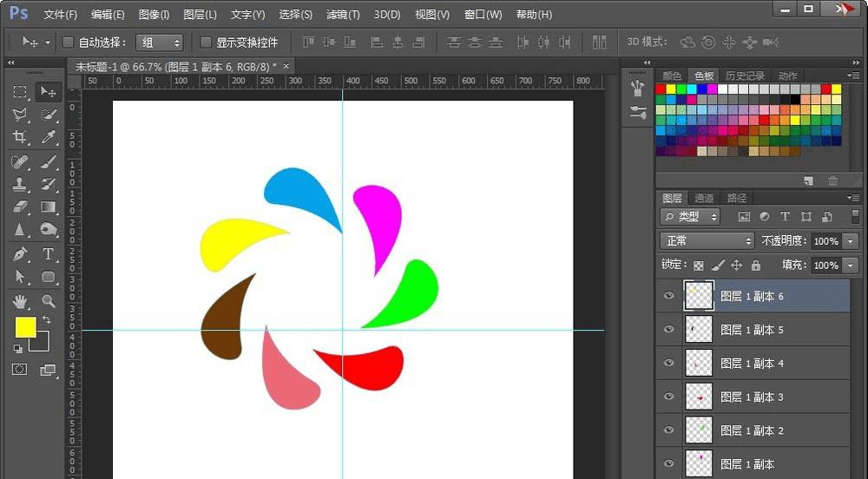Open the 组 auto-select dropdown
This screenshot has height=479, width=868.
[161, 43]
